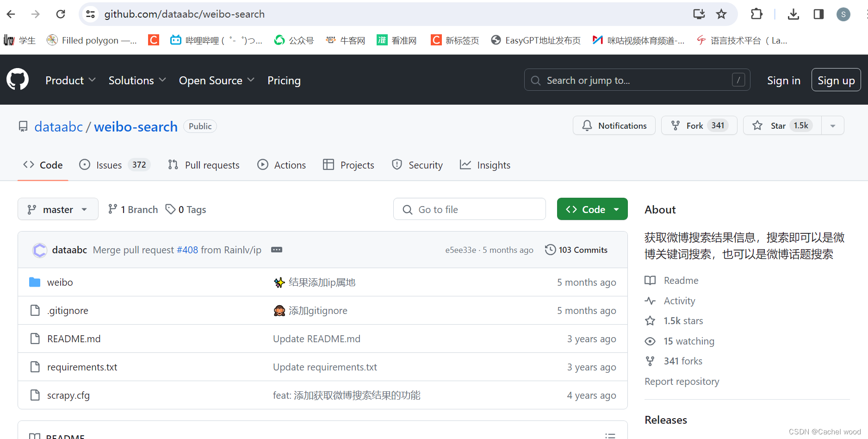
Task: Open the 牛客网 bookmark
Action: tap(346, 40)
